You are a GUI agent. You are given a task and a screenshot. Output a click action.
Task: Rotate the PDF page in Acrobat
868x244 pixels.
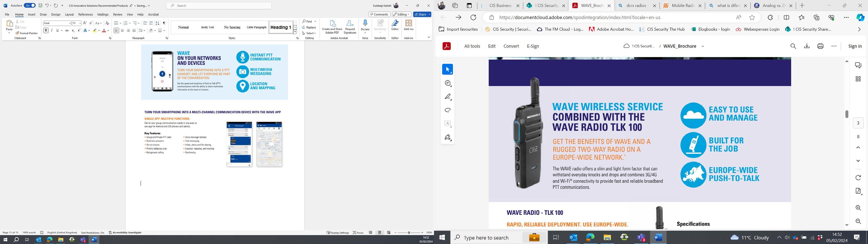tap(858, 177)
